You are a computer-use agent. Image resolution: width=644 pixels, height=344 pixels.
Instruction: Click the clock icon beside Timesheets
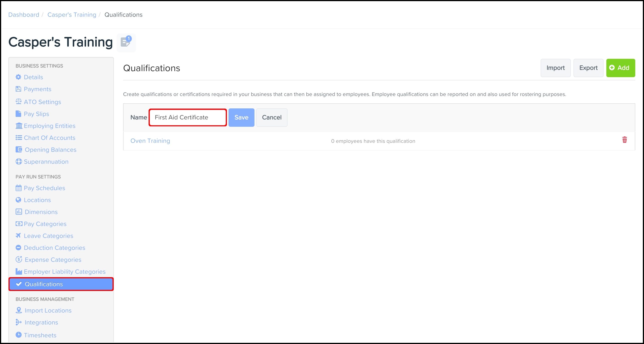point(19,335)
